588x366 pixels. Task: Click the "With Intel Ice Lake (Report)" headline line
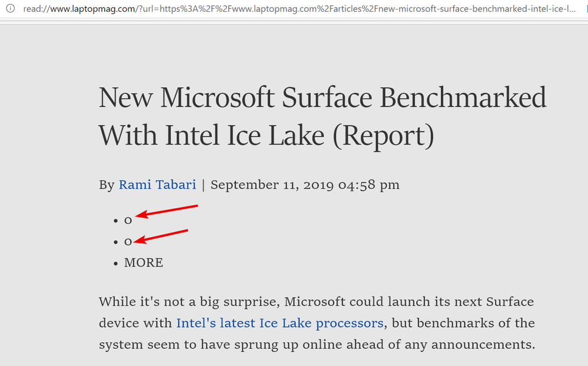[266, 135]
